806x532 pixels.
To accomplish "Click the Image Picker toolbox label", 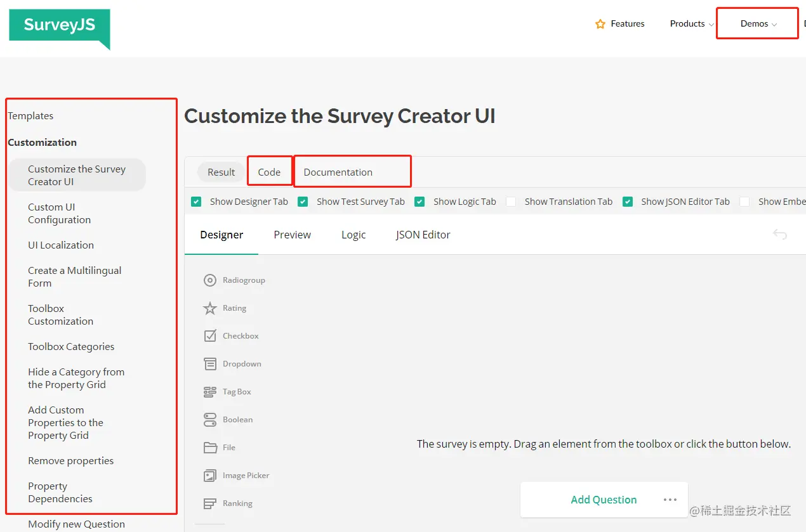I will point(246,476).
